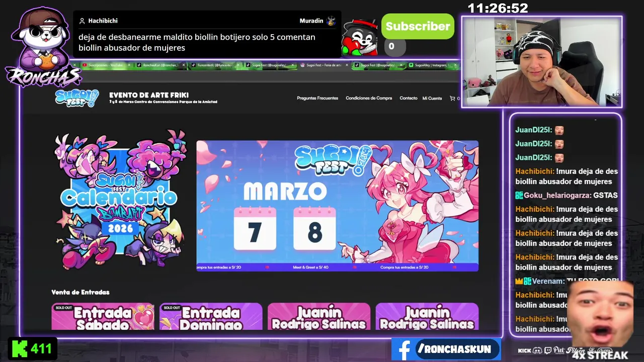Switch to the SugoiAlley Instagram tab

pyautogui.click(x=433, y=65)
